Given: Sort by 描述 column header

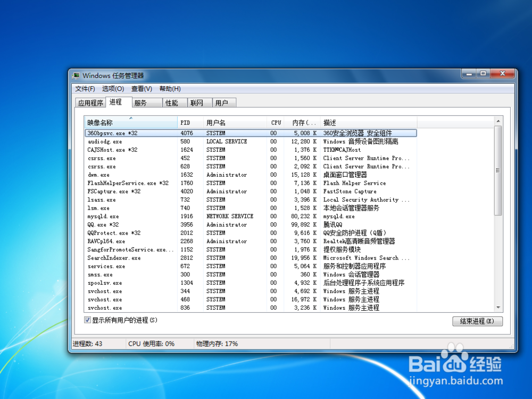Looking at the screenshot, I should click(369, 122).
